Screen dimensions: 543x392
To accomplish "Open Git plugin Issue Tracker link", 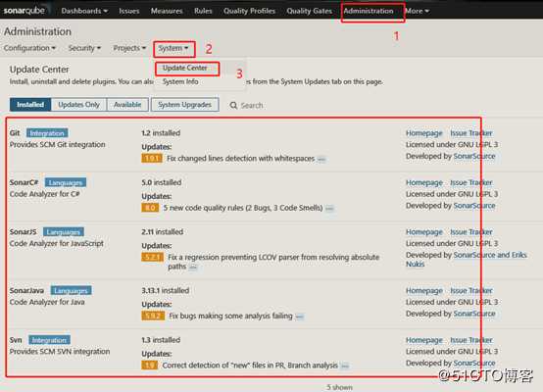I will (471, 133).
